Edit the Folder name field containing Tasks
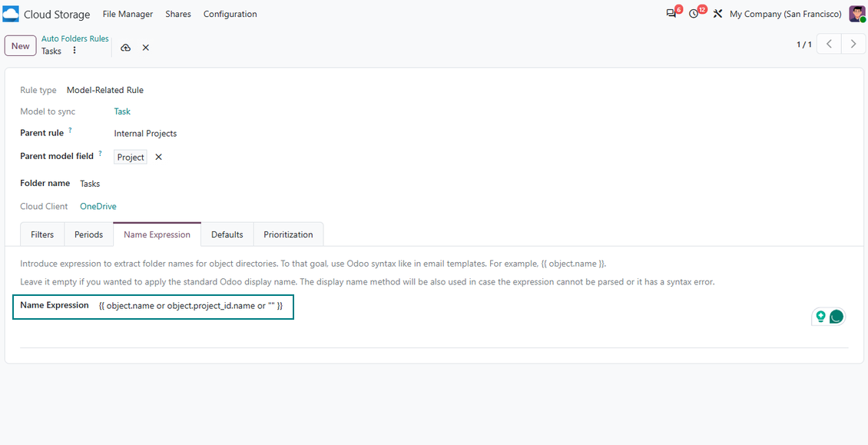868x445 pixels. [90, 184]
